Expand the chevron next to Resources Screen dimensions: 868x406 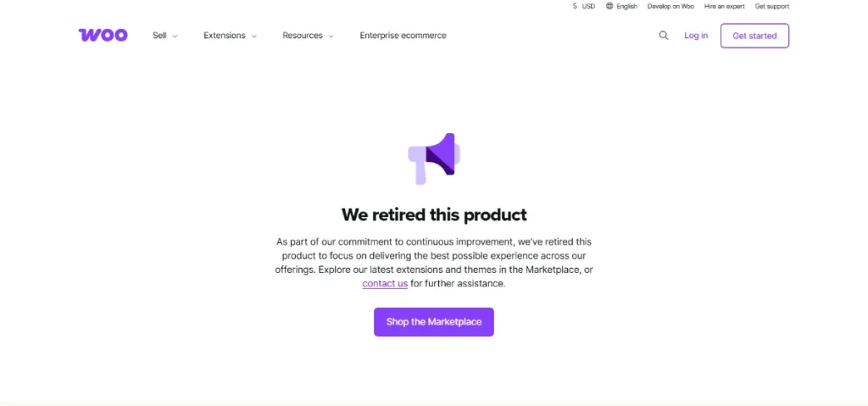331,36
